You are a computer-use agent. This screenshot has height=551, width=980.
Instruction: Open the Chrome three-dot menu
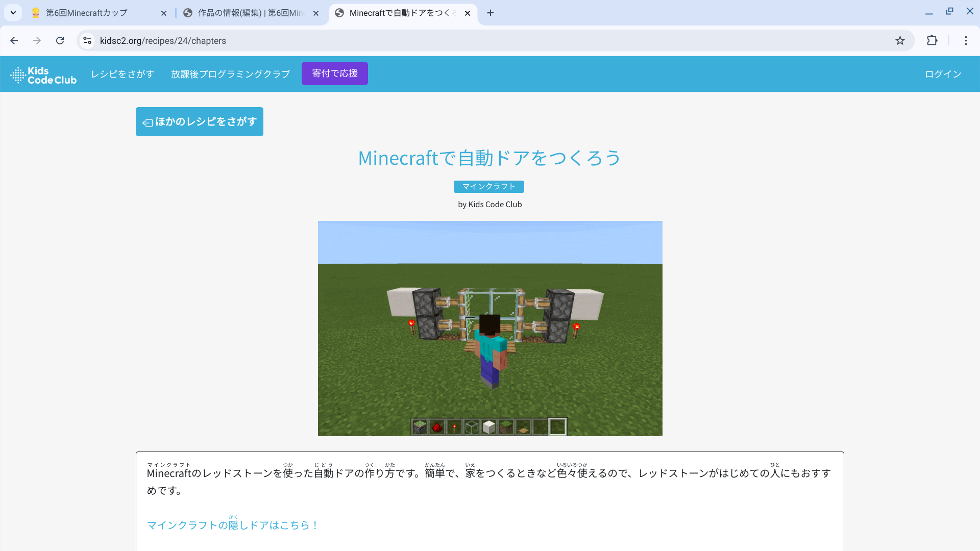[966, 40]
